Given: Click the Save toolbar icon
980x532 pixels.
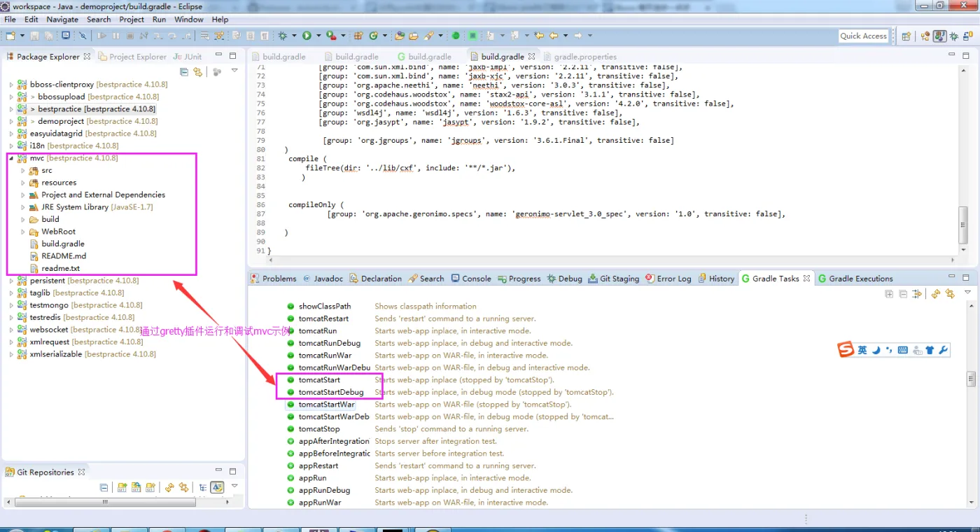Looking at the screenshot, I should [x=34, y=36].
